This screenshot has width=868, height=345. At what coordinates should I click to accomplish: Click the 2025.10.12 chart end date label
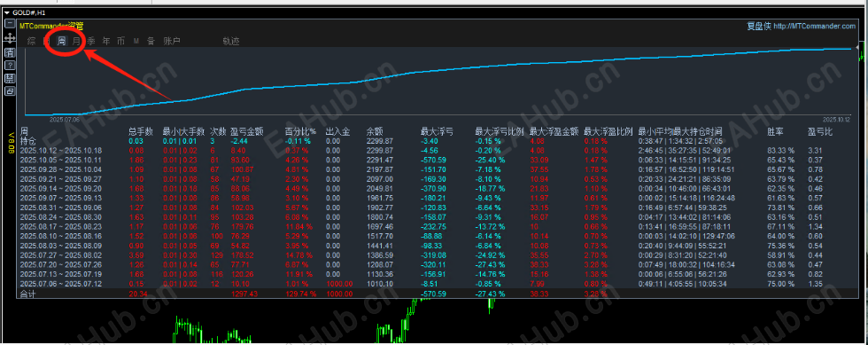pos(835,119)
